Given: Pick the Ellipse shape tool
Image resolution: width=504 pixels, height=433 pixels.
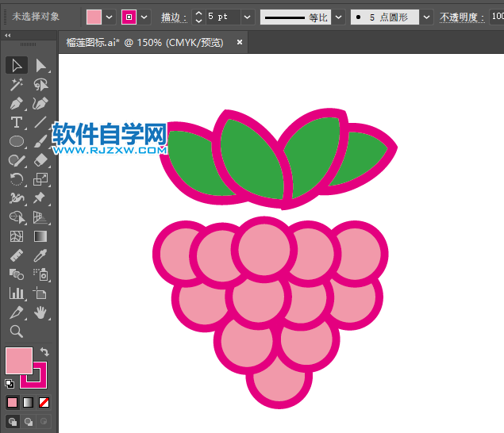Looking at the screenshot, I should 17,142.
